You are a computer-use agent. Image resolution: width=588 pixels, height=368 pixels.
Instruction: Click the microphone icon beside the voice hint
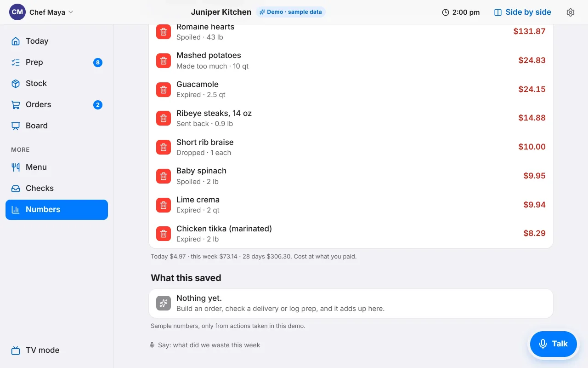152,345
